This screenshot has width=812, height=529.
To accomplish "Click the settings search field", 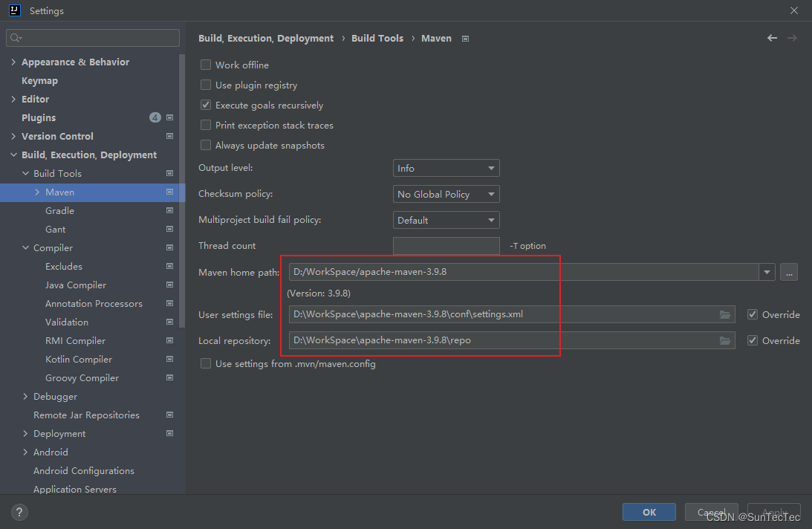I will pos(93,38).
